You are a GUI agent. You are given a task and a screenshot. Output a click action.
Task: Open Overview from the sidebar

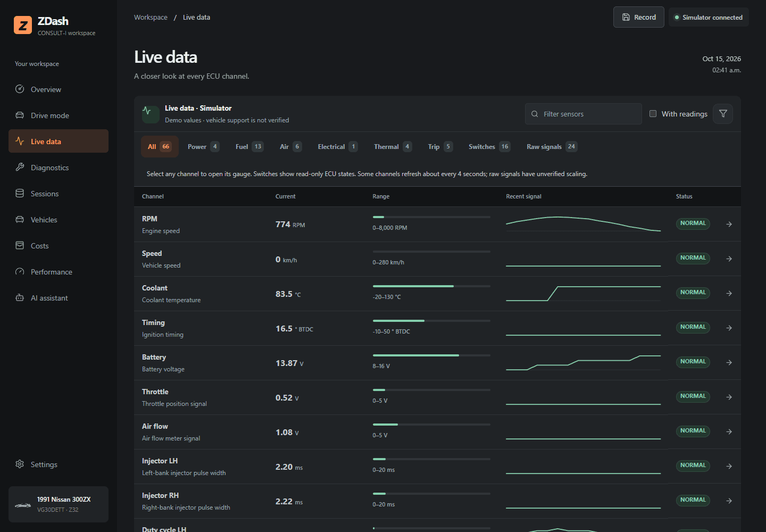click(59, 89)
